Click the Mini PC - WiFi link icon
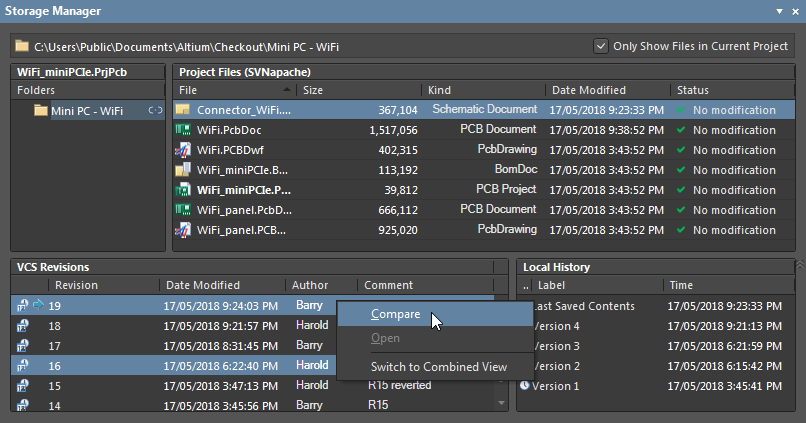This screenshot has height=423, width=806. pyautogui.click(x=155, y=110)
